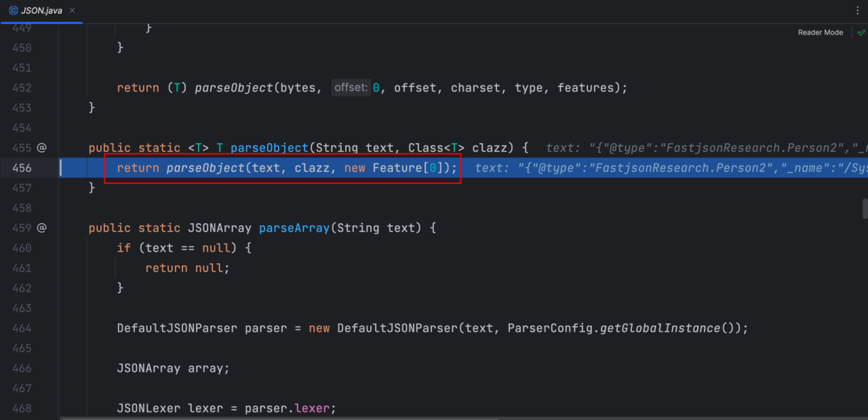Click the 'if (text == null)' condition
868x420 pixels.
(177, 248)
